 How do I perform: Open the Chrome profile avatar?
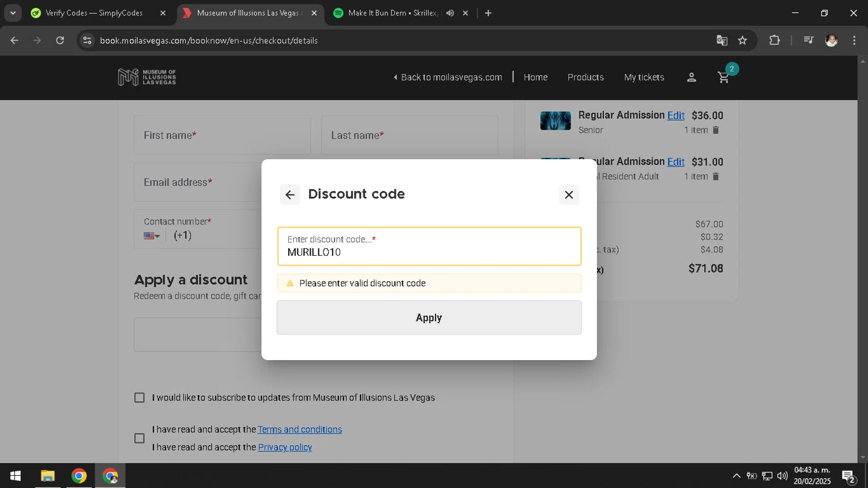[x=832, y=40]
